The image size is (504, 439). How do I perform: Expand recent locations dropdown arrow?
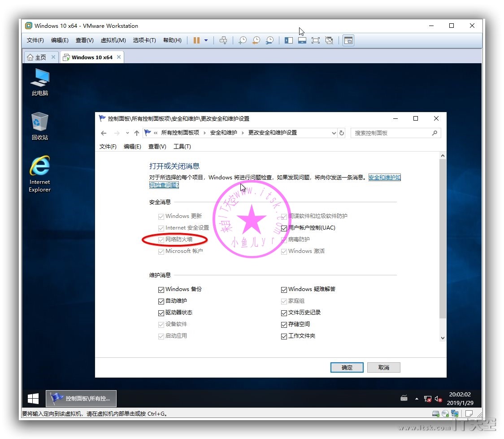(x=127, y=133)
